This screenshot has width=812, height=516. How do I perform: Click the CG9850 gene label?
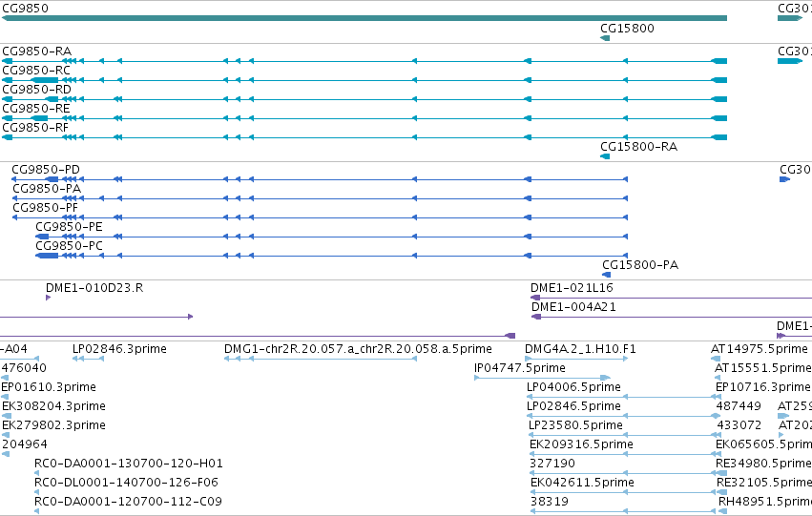click(26, 9)
